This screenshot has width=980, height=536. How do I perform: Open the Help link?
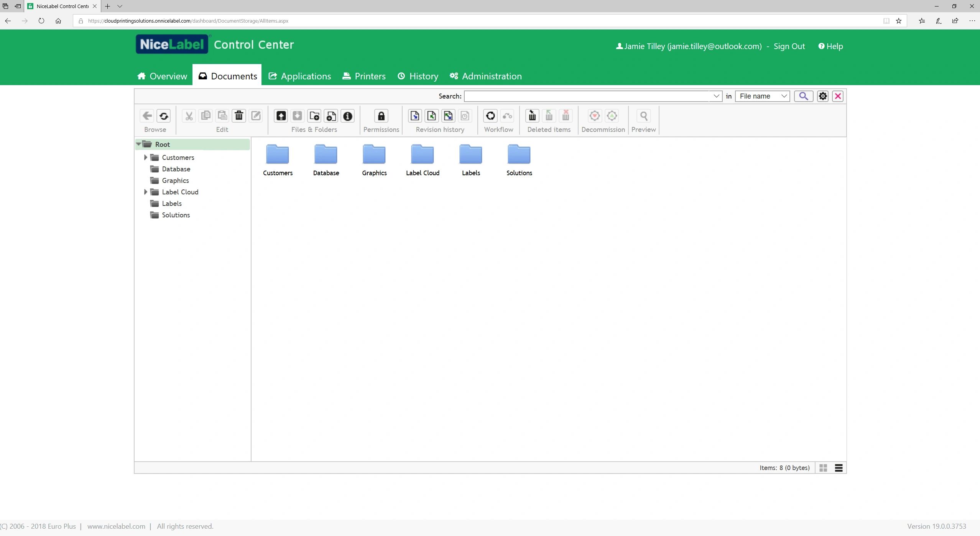click(830, 46)
